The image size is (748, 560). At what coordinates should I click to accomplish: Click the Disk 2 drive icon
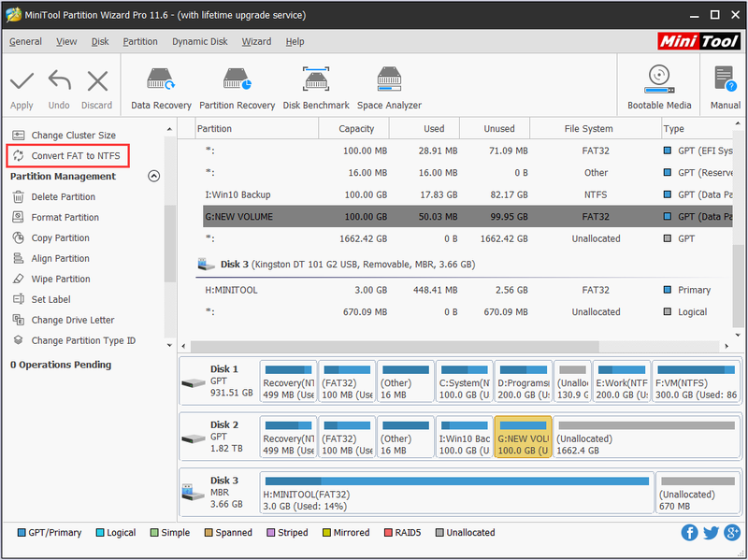[x=194, y=438]
